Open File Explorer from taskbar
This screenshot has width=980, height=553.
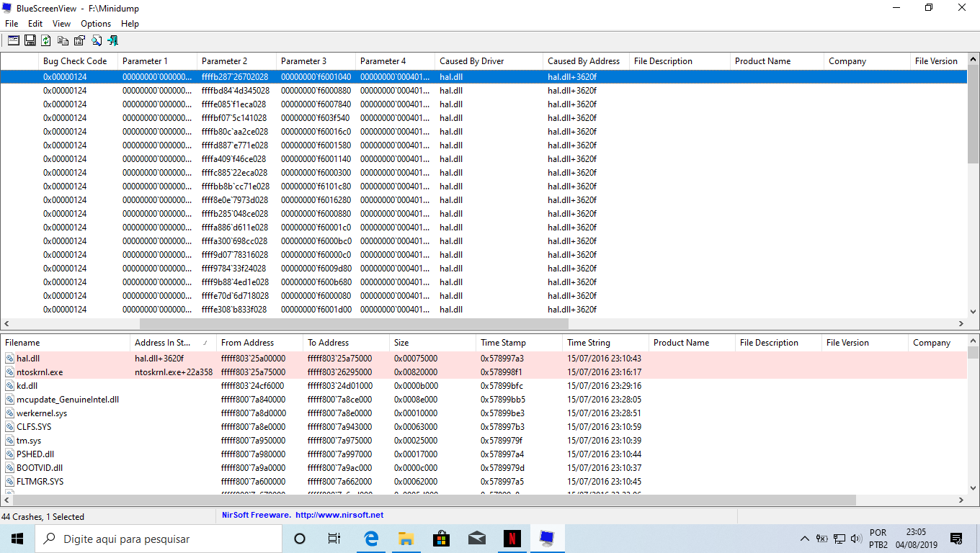click(x=406, y=539)
